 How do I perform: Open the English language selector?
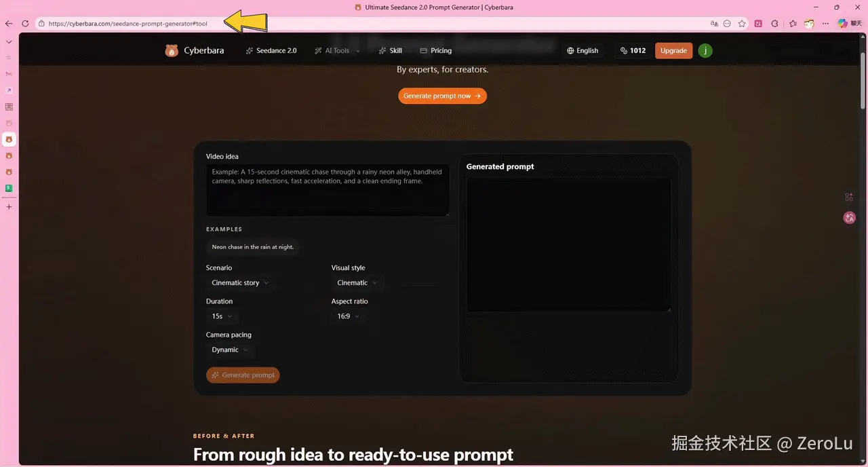(583, 51)
